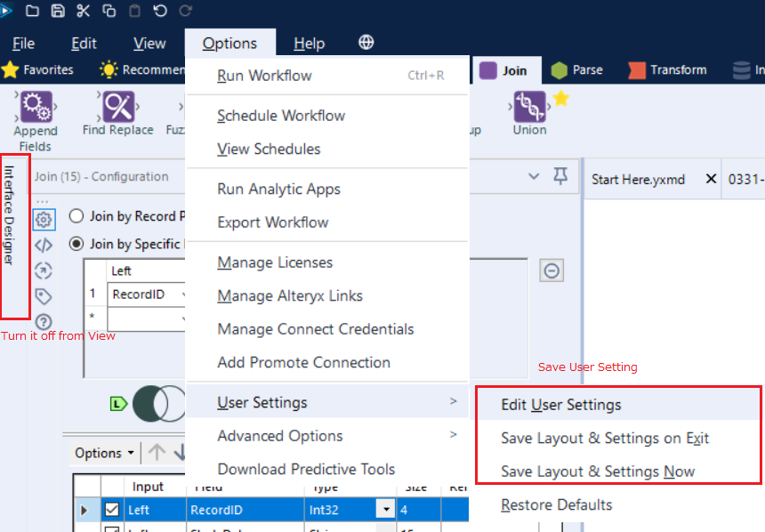
Task: Choose Manage Licenses menu item
Action: coord(327,262)
